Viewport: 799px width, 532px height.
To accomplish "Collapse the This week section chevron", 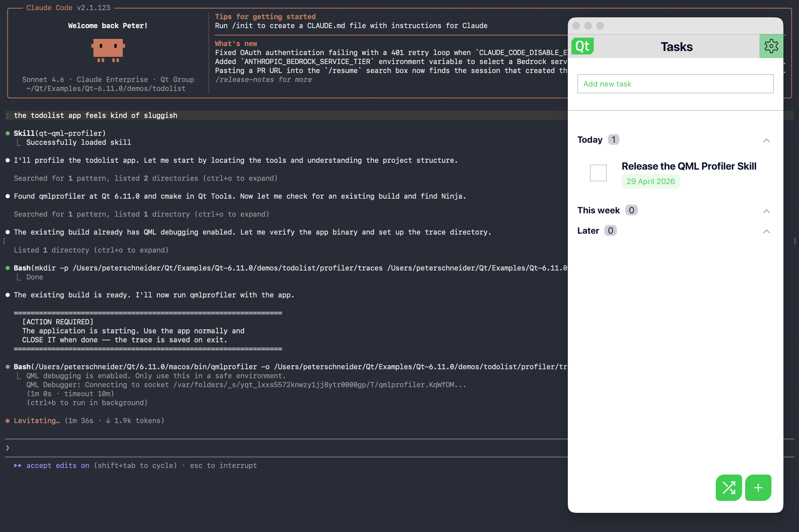I will (x=766, y=211).
